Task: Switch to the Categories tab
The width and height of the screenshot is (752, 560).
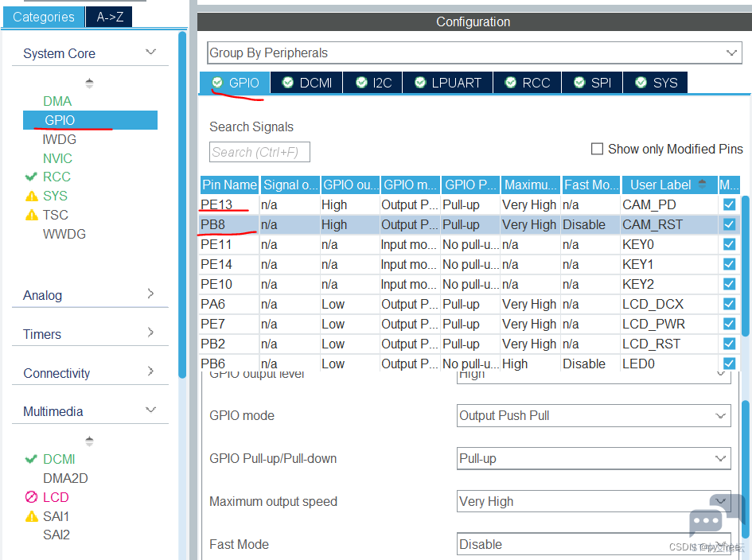Action: pos(44,17)
